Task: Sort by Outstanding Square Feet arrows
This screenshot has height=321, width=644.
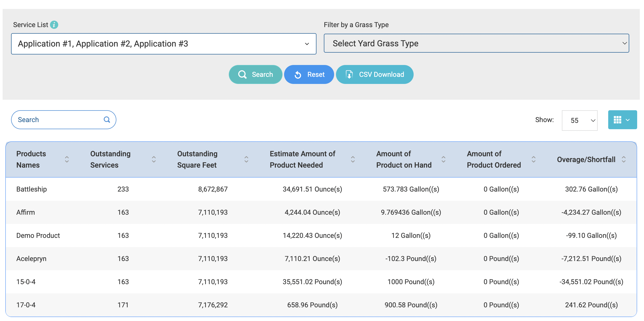Action: (246, 159)
